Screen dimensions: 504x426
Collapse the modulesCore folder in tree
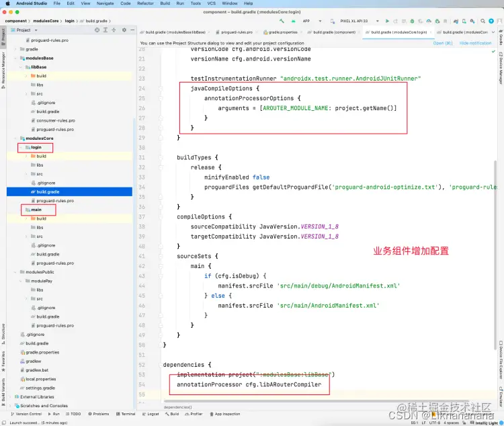tap(15, 138)
